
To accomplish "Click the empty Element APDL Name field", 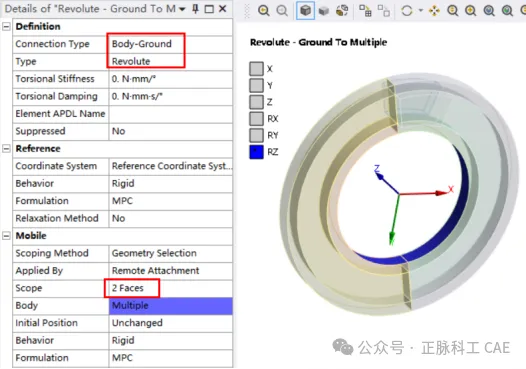I will tap(170, 114).
